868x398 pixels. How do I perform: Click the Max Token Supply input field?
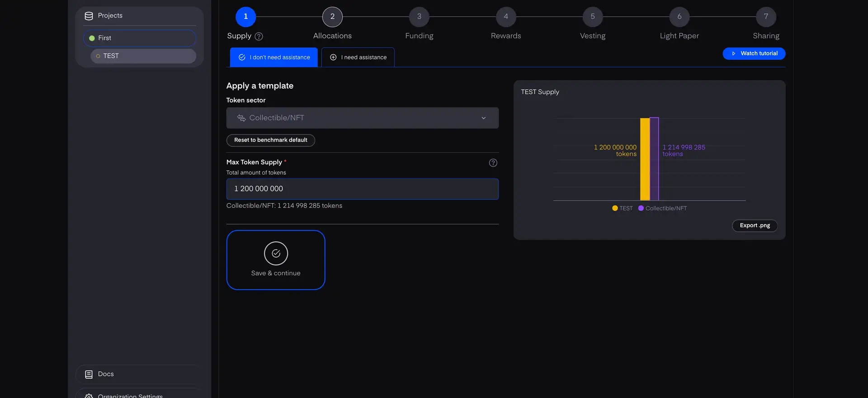click(x=362, y=189)
